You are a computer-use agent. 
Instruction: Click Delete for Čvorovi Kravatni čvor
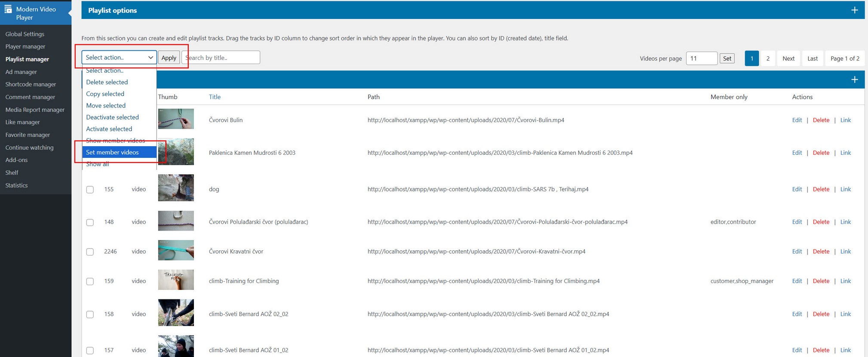(821, 252)
